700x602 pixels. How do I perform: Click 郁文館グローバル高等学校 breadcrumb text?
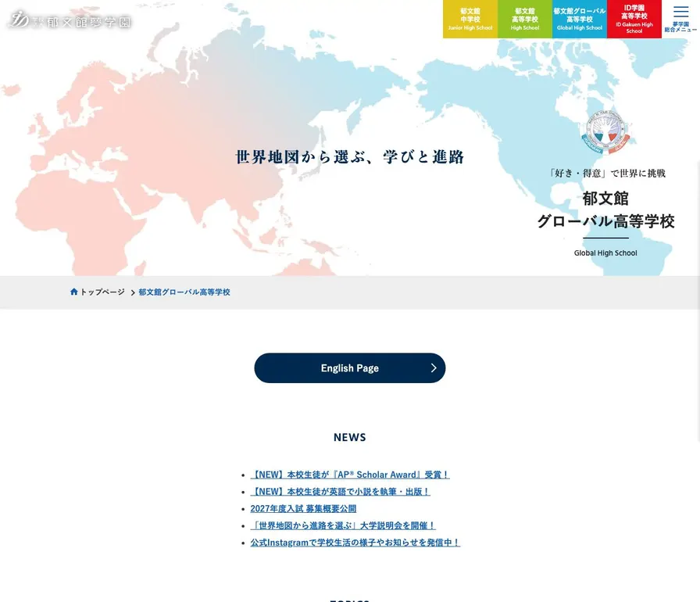coord(184,292)
